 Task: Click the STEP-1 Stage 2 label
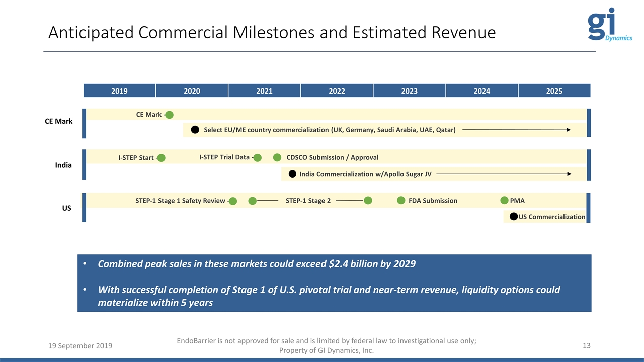(308, 201)
